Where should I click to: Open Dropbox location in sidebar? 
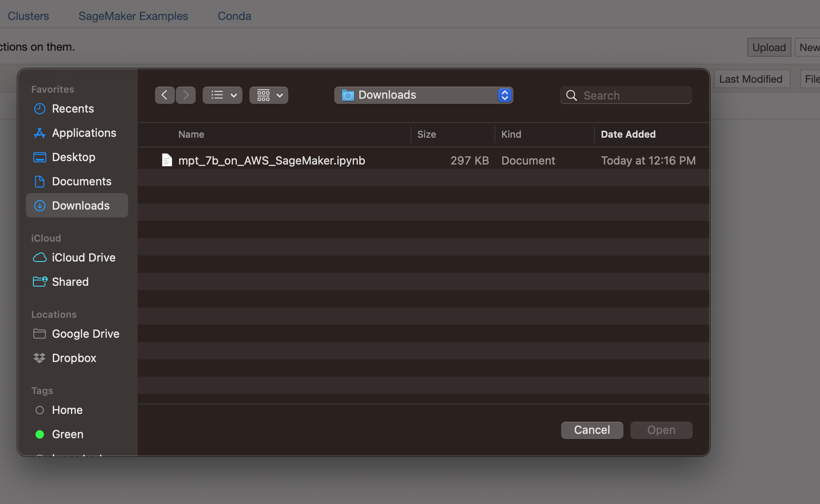pyautogui.click(x=74, y=358)
